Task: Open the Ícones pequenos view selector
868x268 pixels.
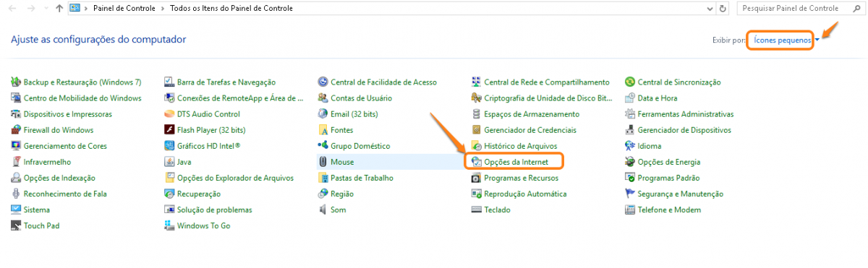Action: click(782, 40)
